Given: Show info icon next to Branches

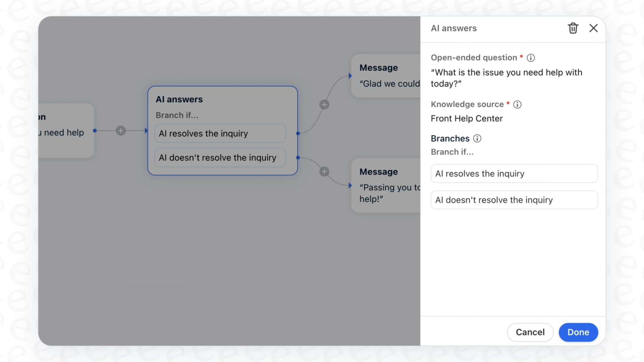Looking at the screenshot, I should click(x=477, y=139).
